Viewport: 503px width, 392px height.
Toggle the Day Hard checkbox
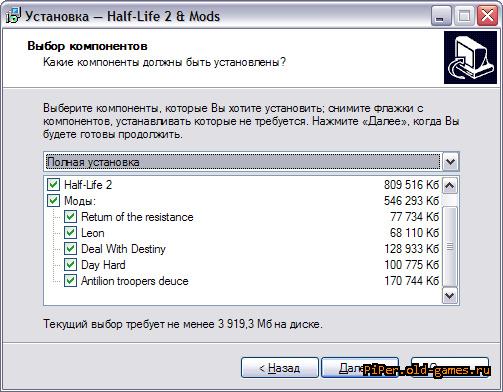click(x=70, y=265)
